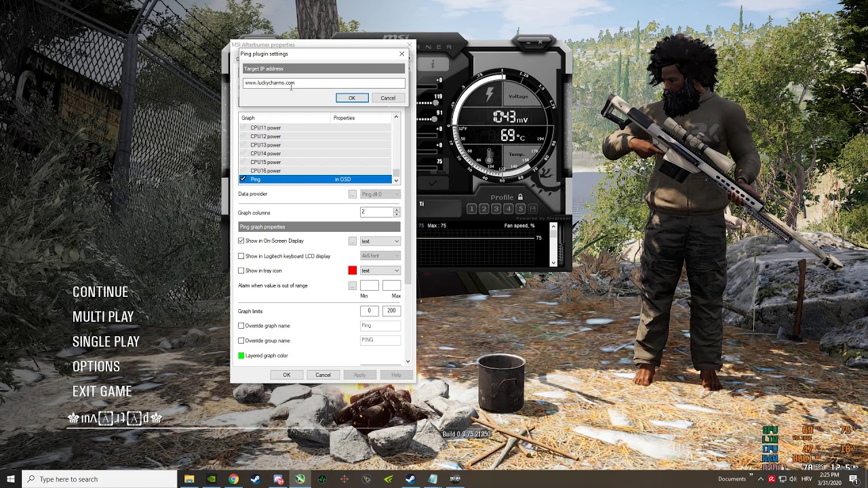The height and width of the screenshot is (488, 868).
Task: Click the green Layered graph color swatch
Action: (x=241, y=356)
